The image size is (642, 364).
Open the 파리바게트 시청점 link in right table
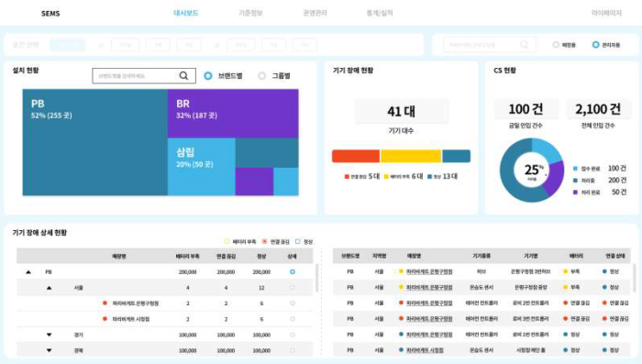[425, 350]
